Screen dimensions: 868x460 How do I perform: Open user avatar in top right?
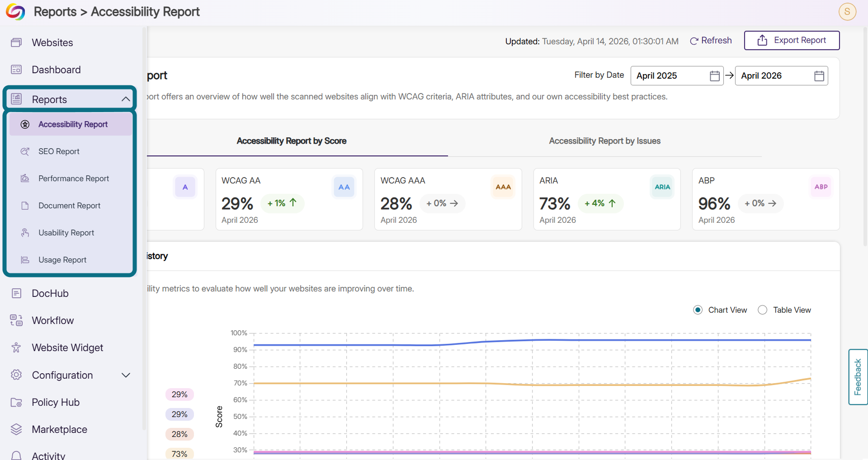[x=847, y=12]
